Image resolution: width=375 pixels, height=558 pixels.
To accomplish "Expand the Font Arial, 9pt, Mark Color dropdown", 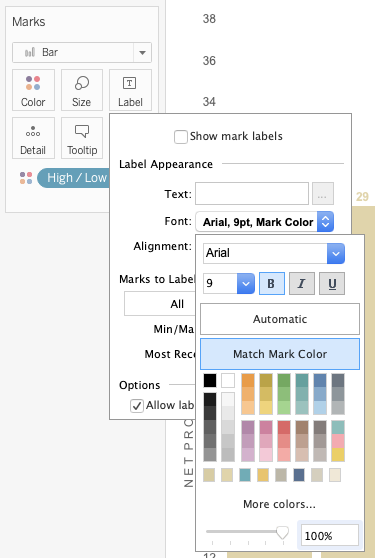I will tap(265, 222).
